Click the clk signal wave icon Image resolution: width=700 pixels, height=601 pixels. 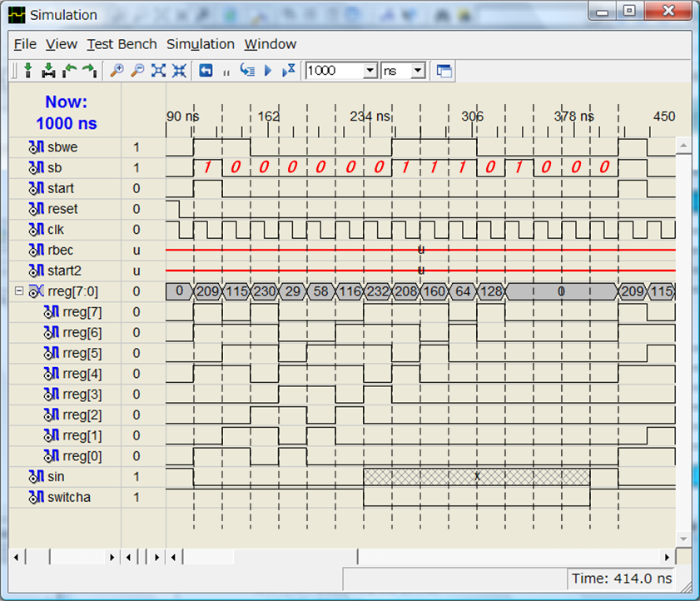[x=36, y=229]
